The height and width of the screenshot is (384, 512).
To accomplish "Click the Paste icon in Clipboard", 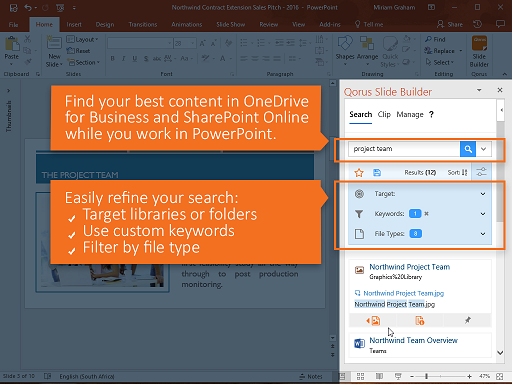I will 11,50.
